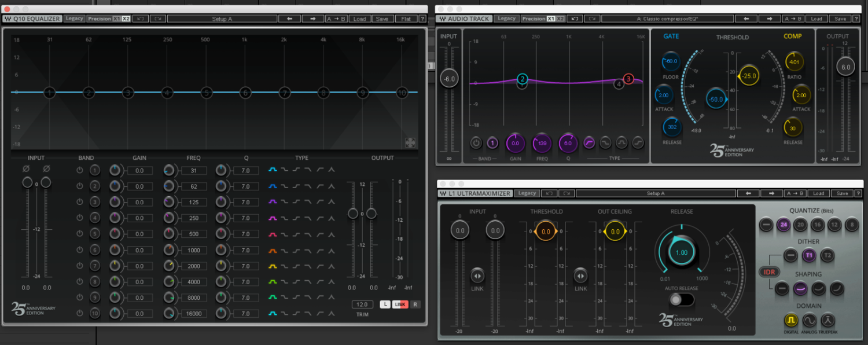This screenshot has width=868, height=345.
Task: Open the Save menu in L1 Ultramaximizer
Action: click(x=842, y=193)
